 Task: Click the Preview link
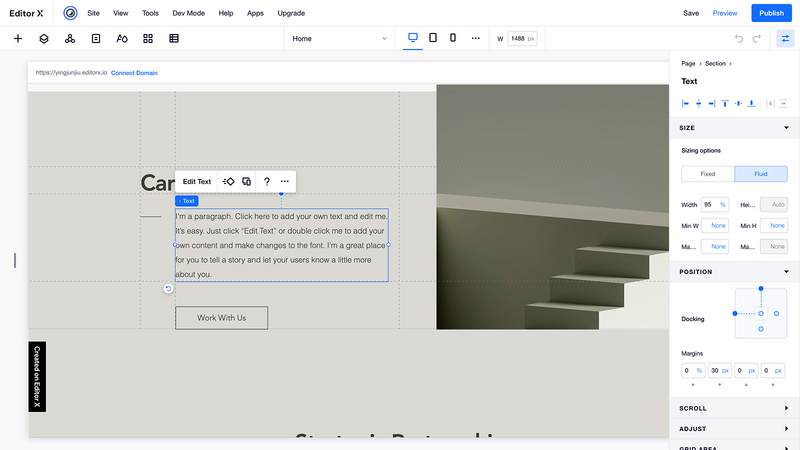[x=724, y=13]
